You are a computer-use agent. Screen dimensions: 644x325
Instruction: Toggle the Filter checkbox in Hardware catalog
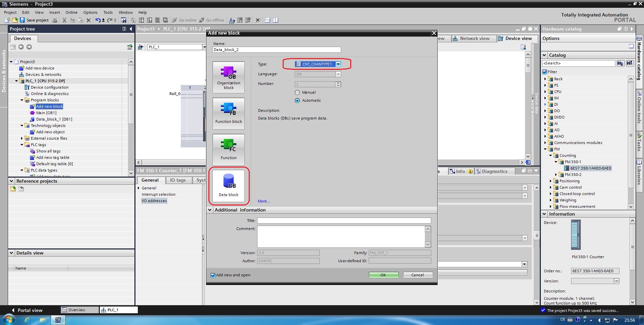point(545,72)
